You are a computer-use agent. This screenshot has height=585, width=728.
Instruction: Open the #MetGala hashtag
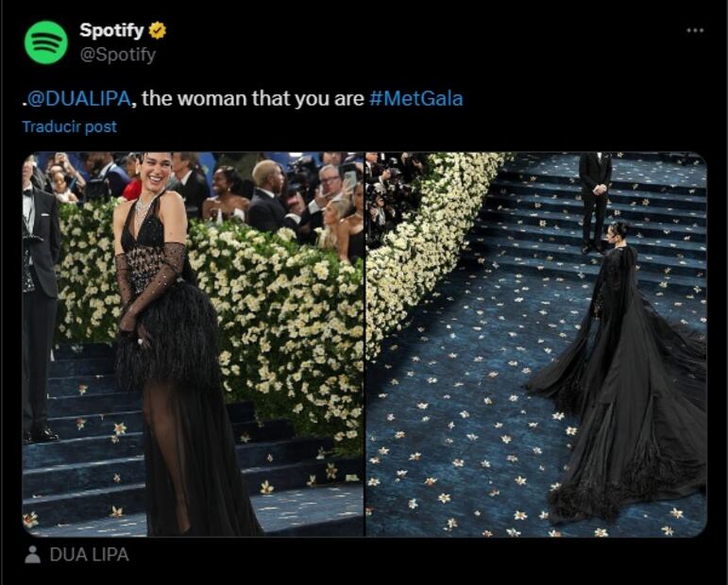pyautogui.click(x=416, y=99)
